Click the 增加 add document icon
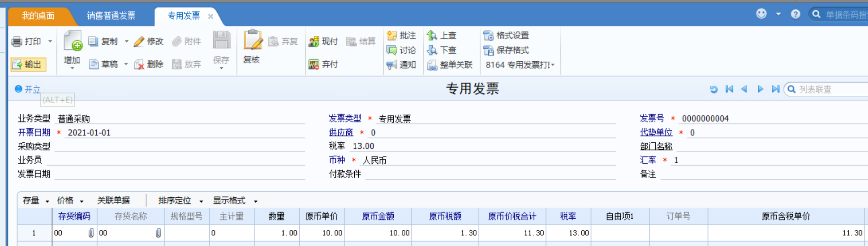Image resolution: width=868 pixels, height=246 pixels. [x=73, y=41]
